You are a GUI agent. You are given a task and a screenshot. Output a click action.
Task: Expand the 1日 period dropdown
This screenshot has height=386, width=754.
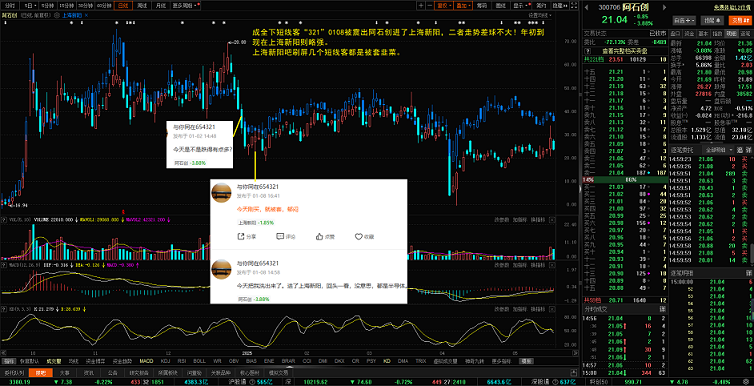(30, 6)
